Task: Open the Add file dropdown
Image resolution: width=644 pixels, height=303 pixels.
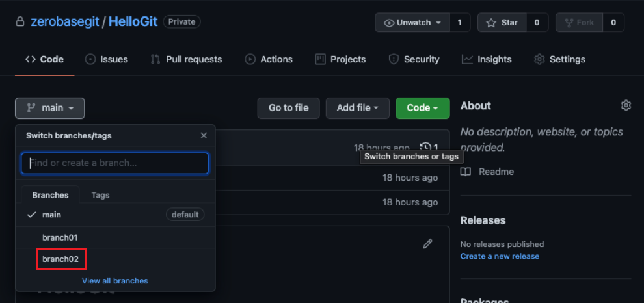Action: (x=357, y=108)
